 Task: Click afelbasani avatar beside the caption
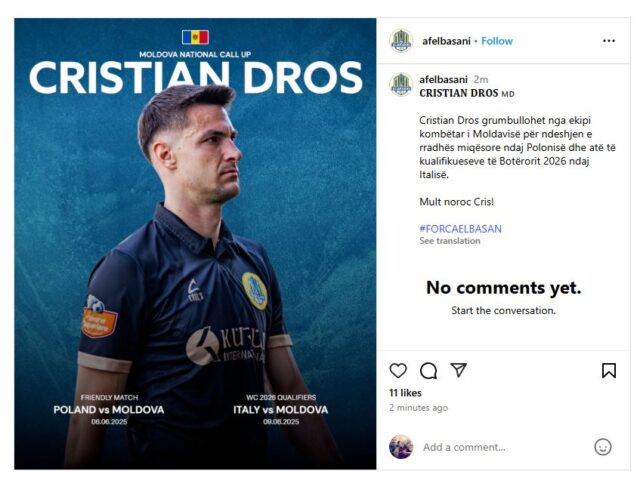tap(401, 85)
